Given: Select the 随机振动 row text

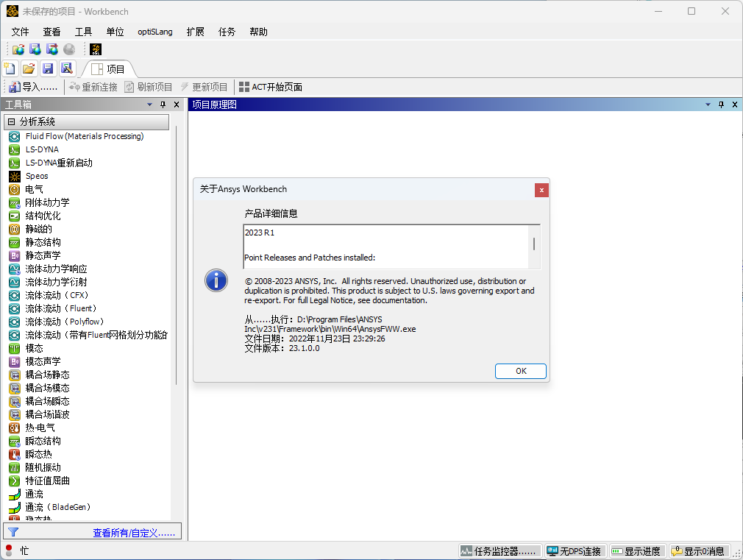Looking at the screenshot, I should click(43, 467).
